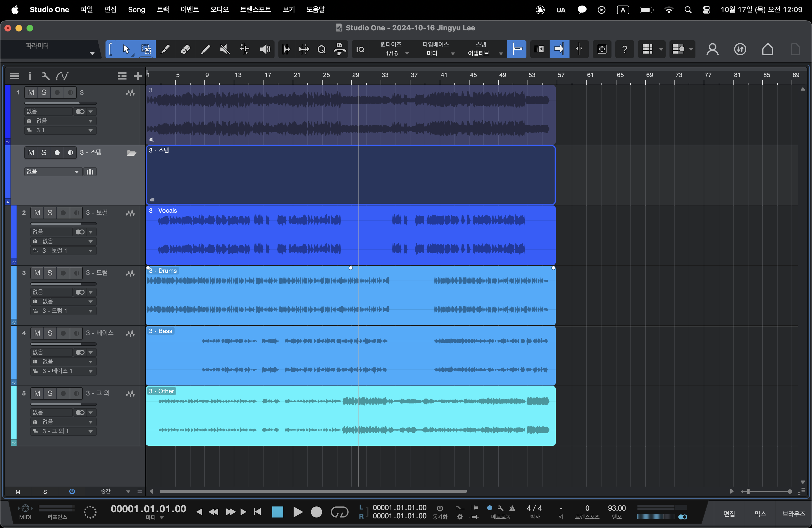Toggle autoscroll button in toolbar
Viewport: 812px width, 528px height.
click(559, 49)
